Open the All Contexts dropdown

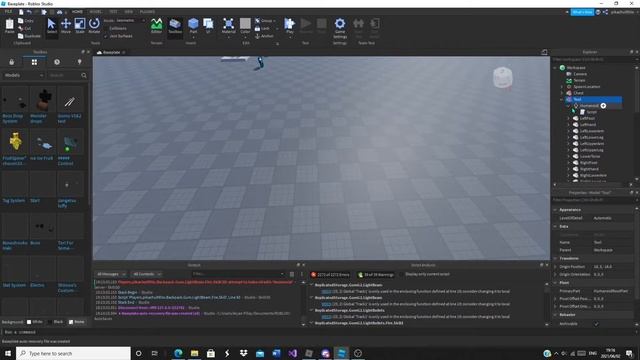[147, 274]
